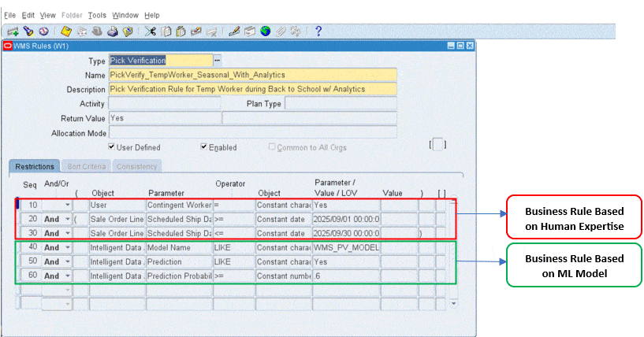644x337 pixels.
Task: Open the And/Or dropdown on Seq 30 row
Action: (67, 233)
